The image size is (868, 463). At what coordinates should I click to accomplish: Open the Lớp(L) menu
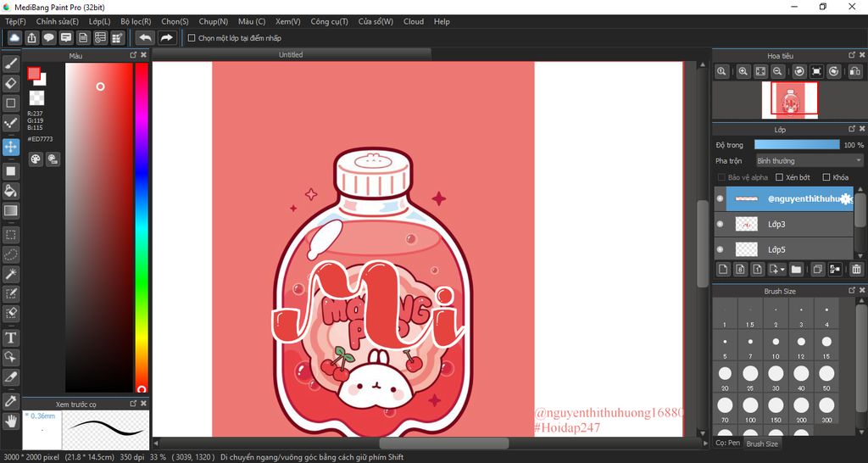(x=100, y=21)
